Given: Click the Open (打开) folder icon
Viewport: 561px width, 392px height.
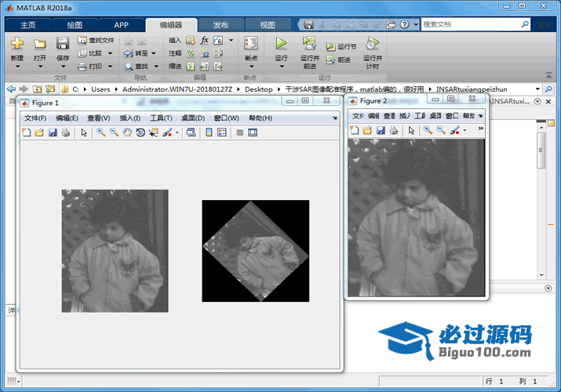Looking at the screenshot, I should 40,44.
